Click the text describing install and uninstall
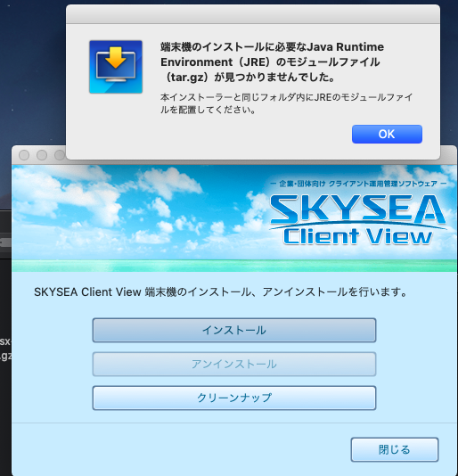This screenshot has height=476, width=458. point(220,292)
